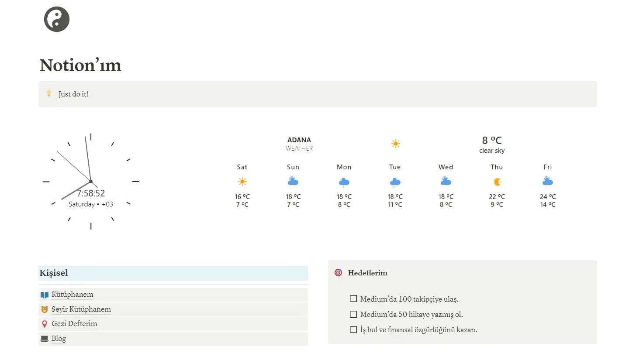Click the Mon day label

tap(344, 167)
